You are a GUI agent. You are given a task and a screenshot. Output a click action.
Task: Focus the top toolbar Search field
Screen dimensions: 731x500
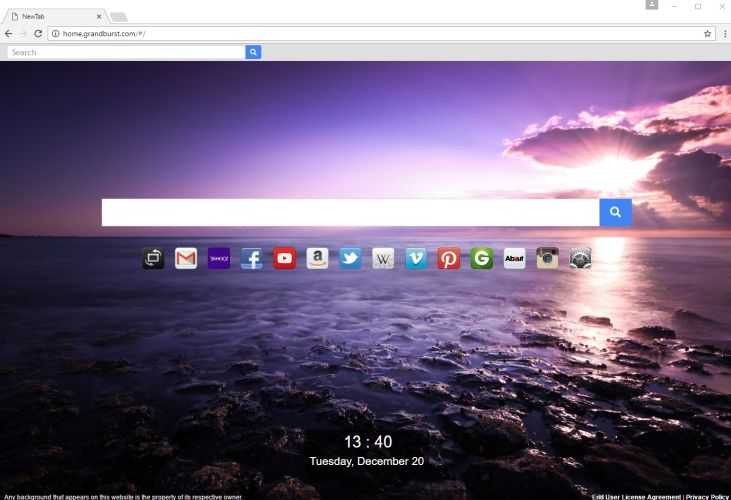pos(126,52)
